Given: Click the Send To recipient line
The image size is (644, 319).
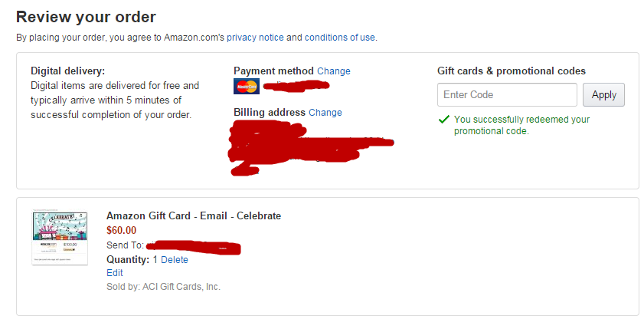Looking at the screenshot, I should 173,246.
